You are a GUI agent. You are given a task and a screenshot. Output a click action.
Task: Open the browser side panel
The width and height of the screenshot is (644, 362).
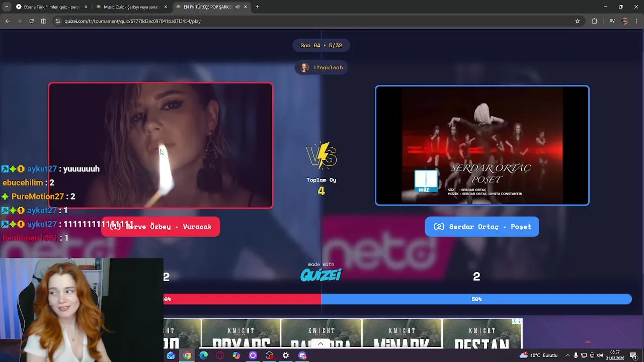pos(43,21)
